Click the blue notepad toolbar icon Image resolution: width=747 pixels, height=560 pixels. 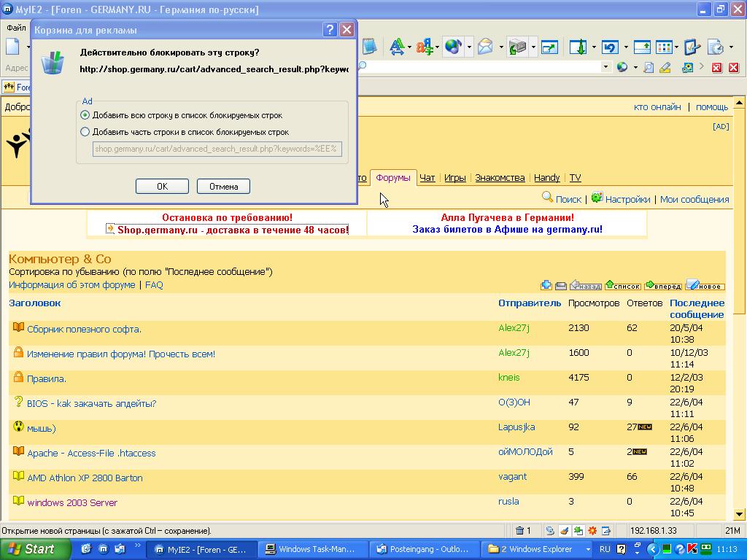(x=370, y=47)
